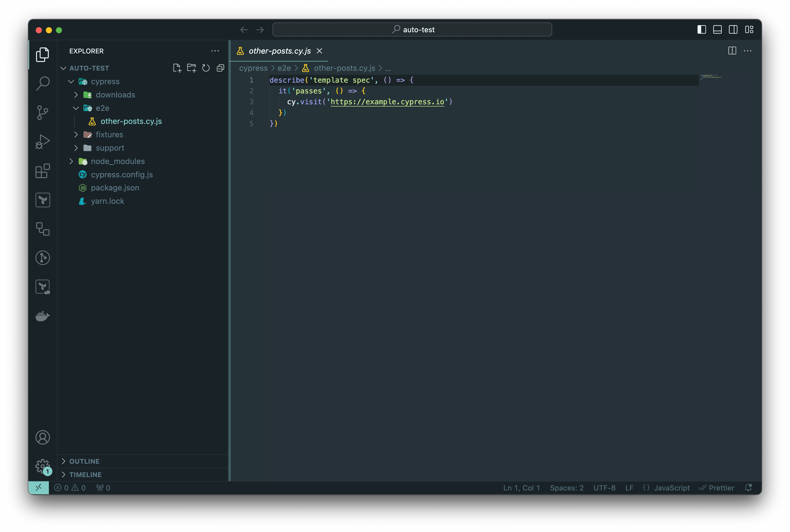Screen dimensions: 790x532
Task: Customize layout icon in title bar
Action: coord(749,29)
